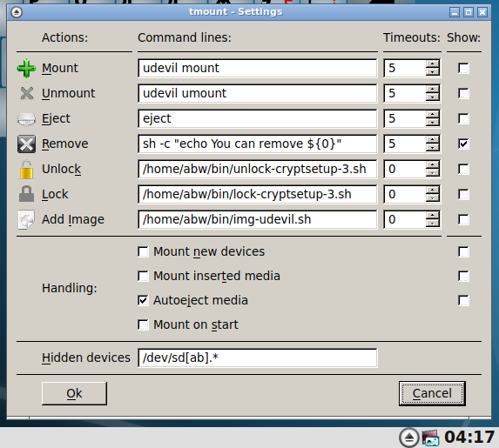Screen dimensions: 499x448
Task: Click the Add Image command line field
Action: tap(258, 219)
